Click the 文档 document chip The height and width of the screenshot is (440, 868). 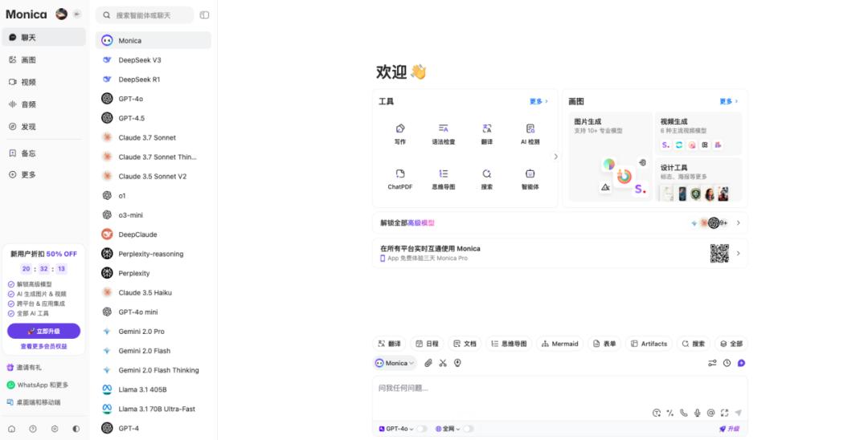[x=465, y=344]
